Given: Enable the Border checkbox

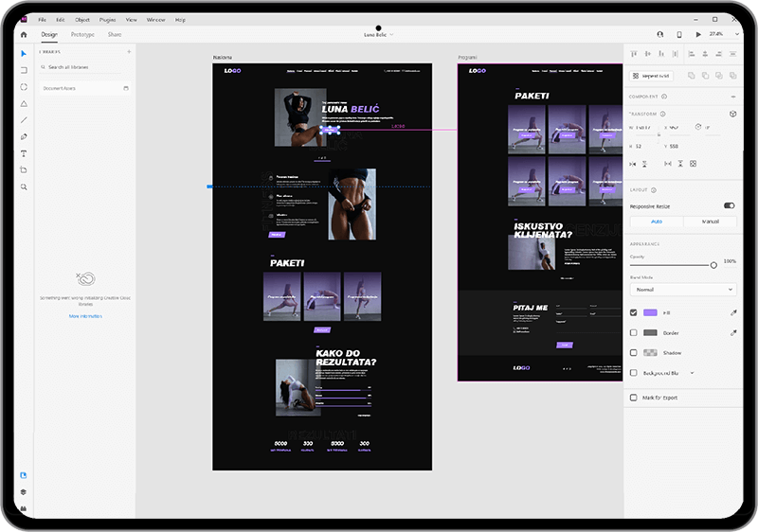Looking at the screenshot, I should (x=633, y=332).
